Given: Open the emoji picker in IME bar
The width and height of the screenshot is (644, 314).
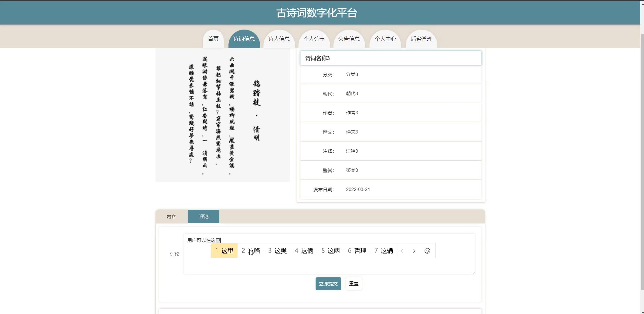Looking at the screenshot, I should coord(427,251).
